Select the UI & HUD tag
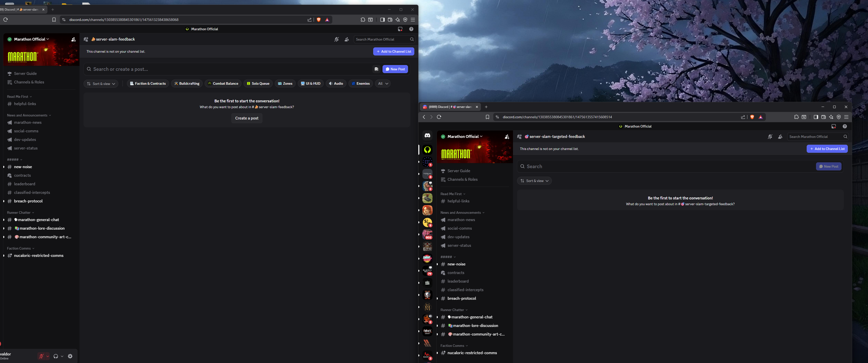This screenshot has width=868, height=363. pyautogui.click(x=310, y=83)
